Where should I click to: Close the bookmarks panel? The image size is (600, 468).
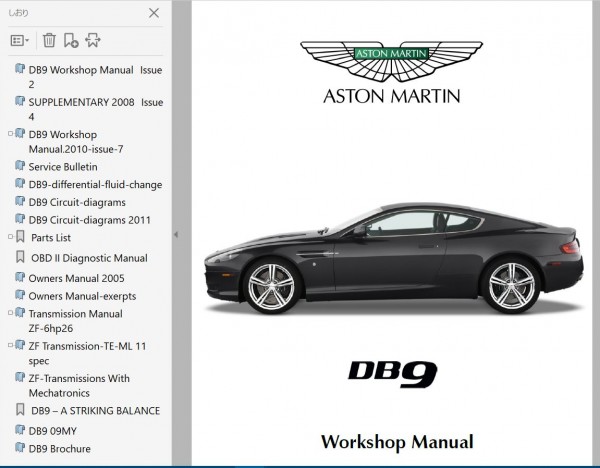pyautogui.click(x=154, y=13)
